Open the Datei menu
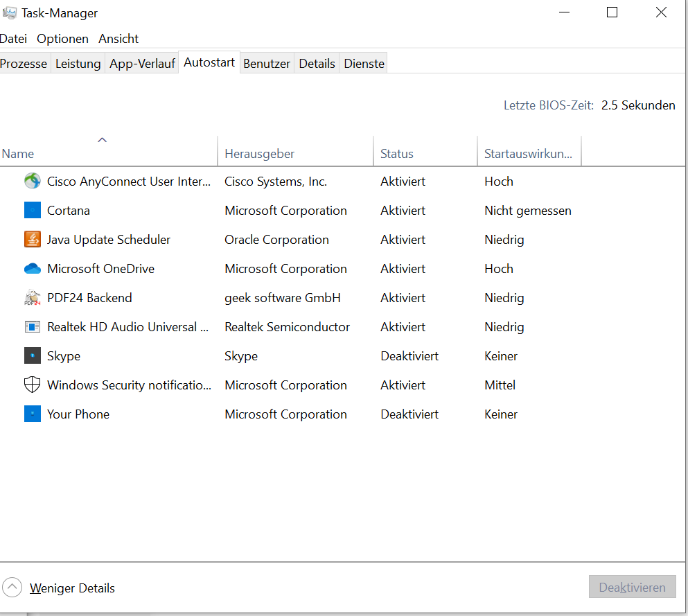Viewport: 688px width, 616px height. coord(13,39)
